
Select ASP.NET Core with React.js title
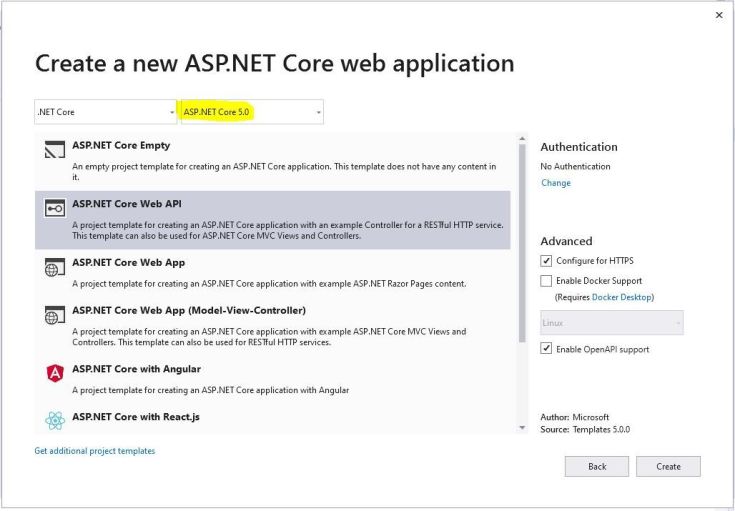point(136,417)
